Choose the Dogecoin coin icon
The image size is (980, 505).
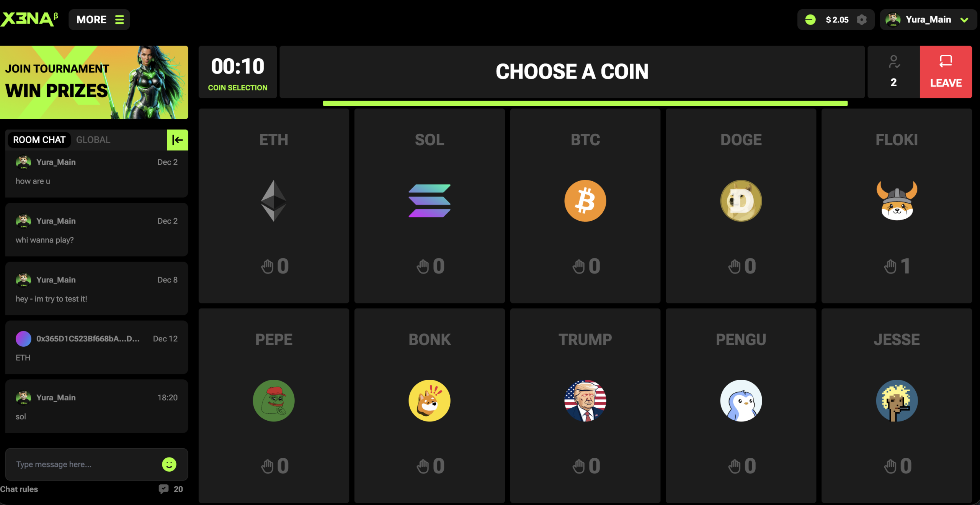pyautogui.click(x=741, y=201)
